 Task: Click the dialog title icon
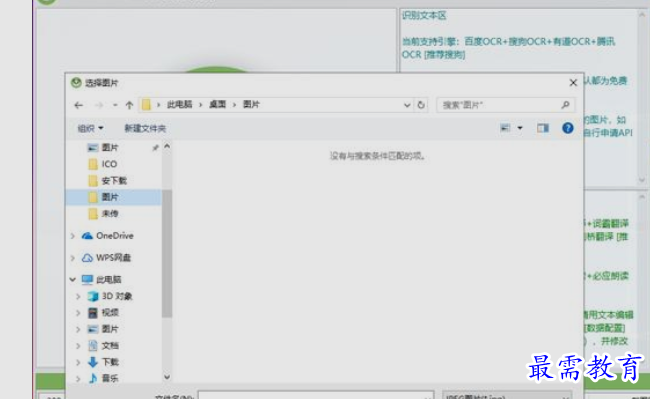point(76,82)
